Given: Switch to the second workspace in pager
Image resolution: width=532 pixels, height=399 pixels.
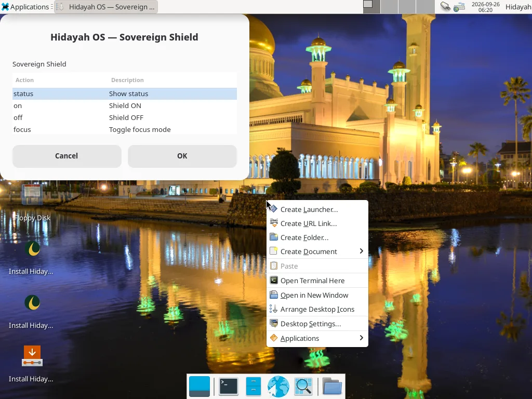Looking at the screenshot, I should [389, 7].
